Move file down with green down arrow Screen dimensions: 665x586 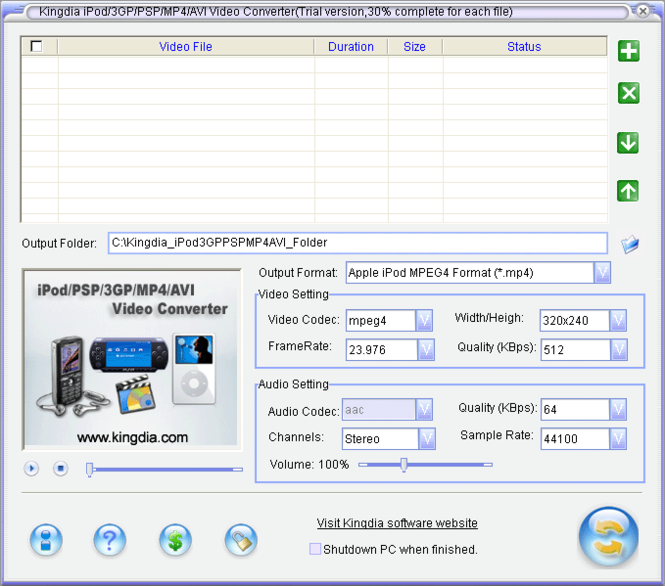click(x=628, y=143)
